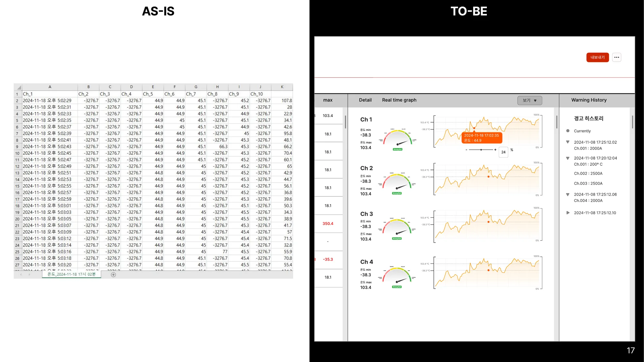Image resolution: width=644 pixels, height=362 pixels.
Task: Switch to the Real time graph tab
Action: pyautogui.click(x=399, y=100)
